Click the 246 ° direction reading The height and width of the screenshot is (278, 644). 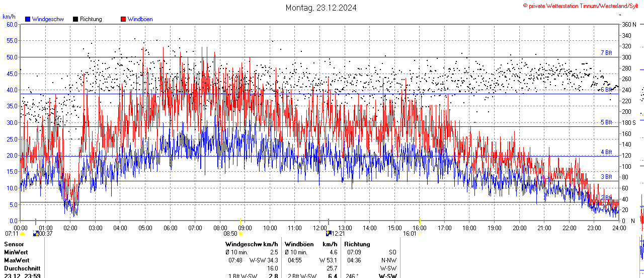(352, 276)
